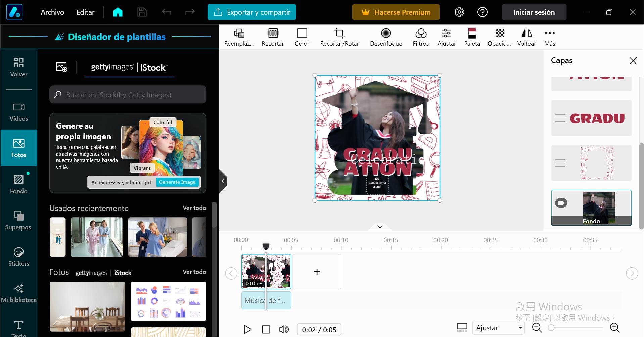This screenshot has height=337, width=644.
Task: Open settings gear icon
Action: pos(459,12)
